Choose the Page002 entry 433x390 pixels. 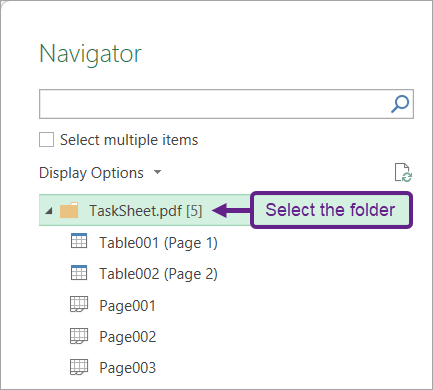coord(128,337)
